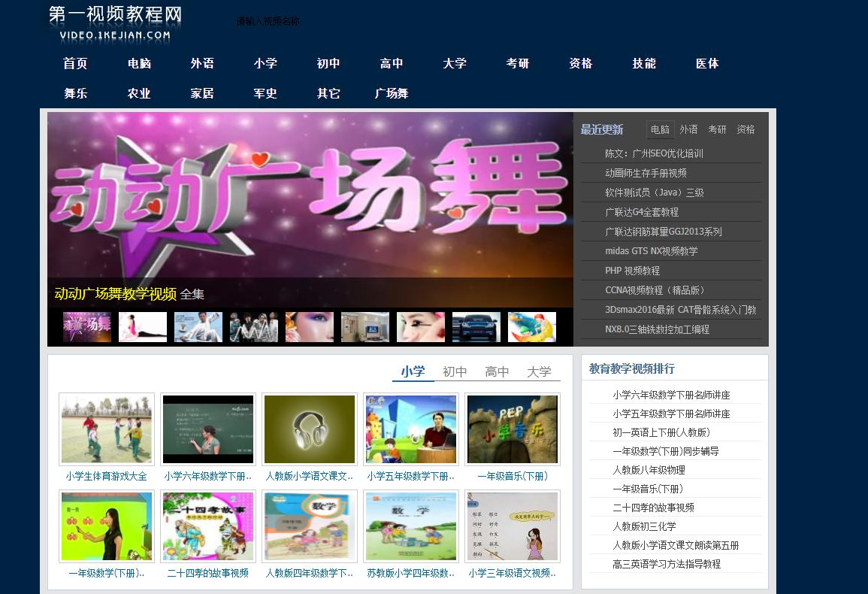868x594 pixels.
Task: Open the 苏教版小学四年级数学 thumbnail
Action: point(410,526)
